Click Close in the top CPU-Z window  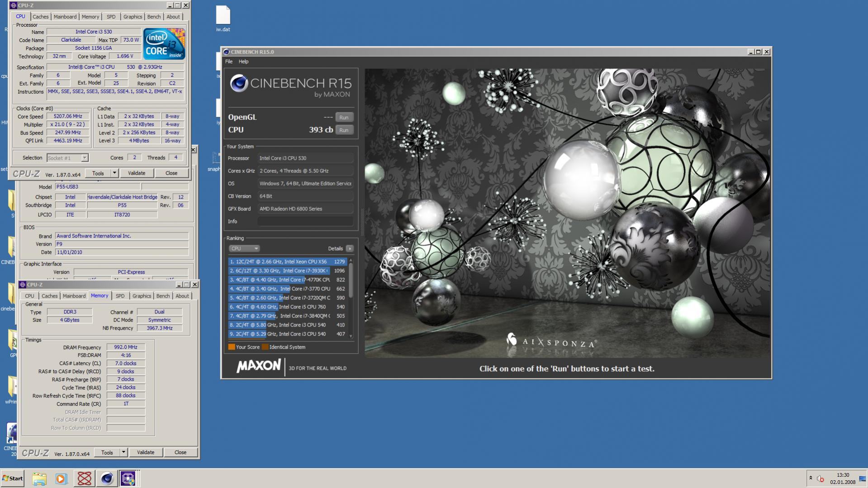pos(171,173)
